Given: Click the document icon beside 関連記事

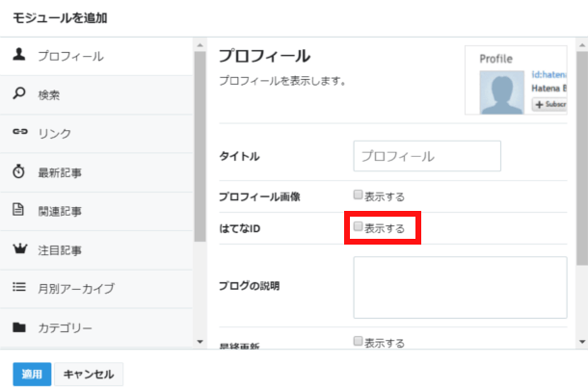Looking at the screenshot, I should pyautogui.click(x=18, y=209).
